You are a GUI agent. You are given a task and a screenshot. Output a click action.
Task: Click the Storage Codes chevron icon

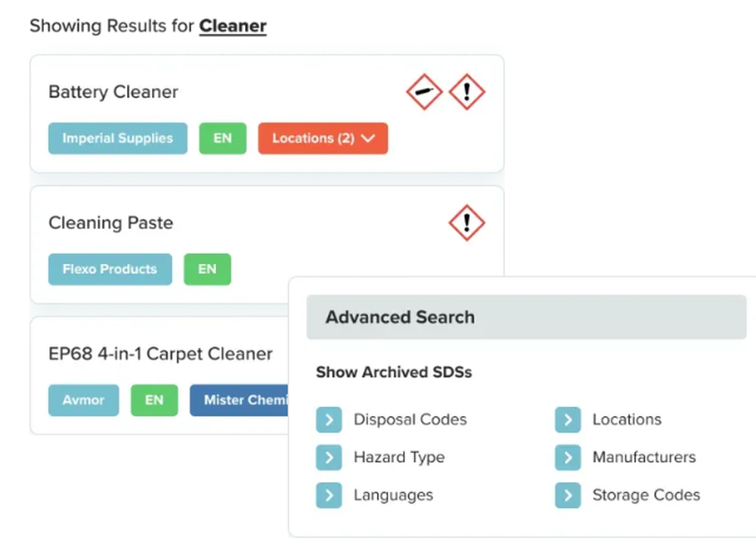point(568,495)
